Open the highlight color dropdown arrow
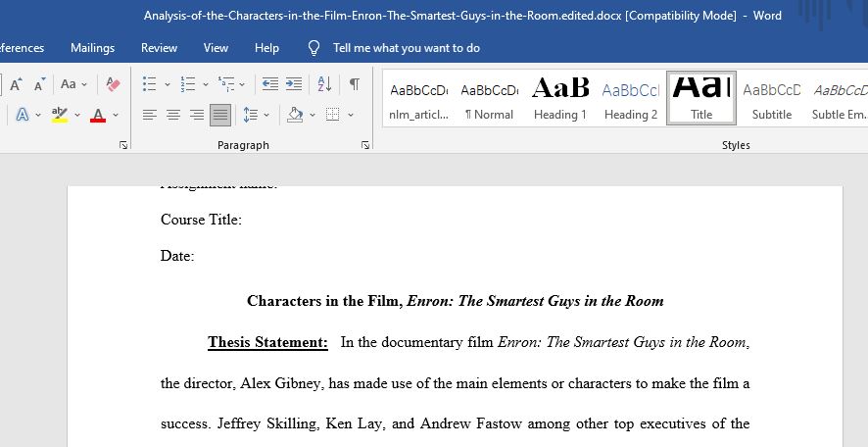This screenshot has width=868, height=447. click(77, 116)
